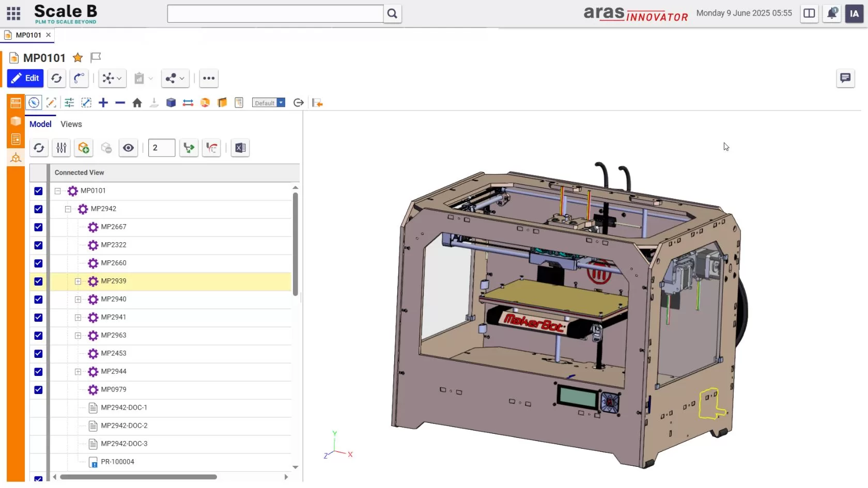The height and width of the screenshot is (488, 868).
Task: Click the refresh icon in the Model panel
Action: click(x=39, y=148)
